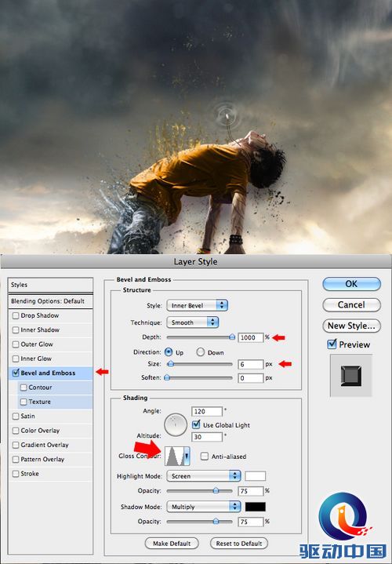Image resolution: width=392 pixels, height=564 pixels.
Task: Open the Gloss Contour curve thumbnail
Action: (x=174, y=456)
